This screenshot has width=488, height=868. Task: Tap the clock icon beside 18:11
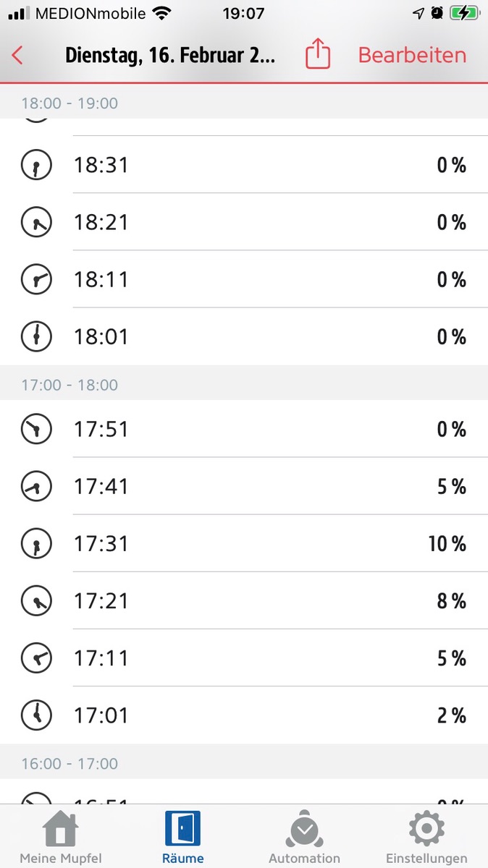(35, 280)
